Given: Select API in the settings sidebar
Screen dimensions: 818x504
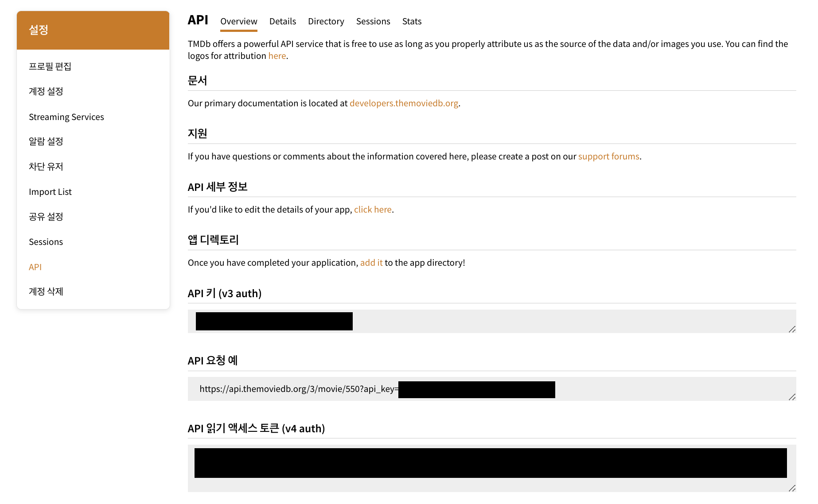Looking at the screenshot, I should coord(35,267).
